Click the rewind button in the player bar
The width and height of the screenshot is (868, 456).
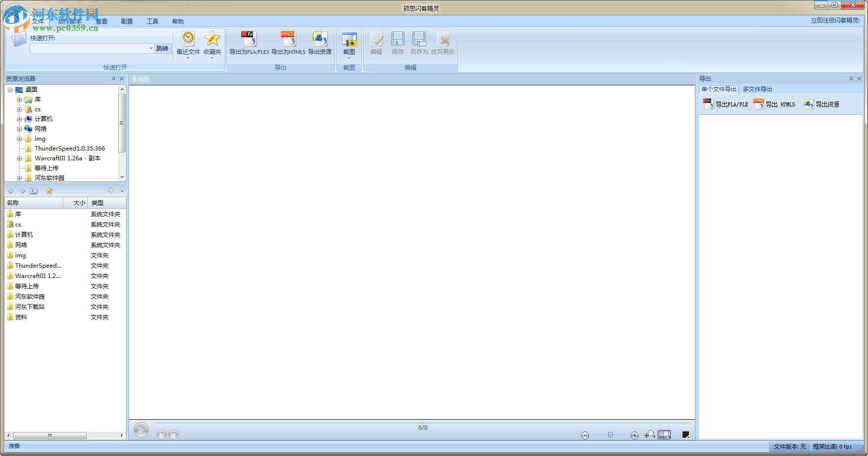pyautogui.click(x=161, y=434)
